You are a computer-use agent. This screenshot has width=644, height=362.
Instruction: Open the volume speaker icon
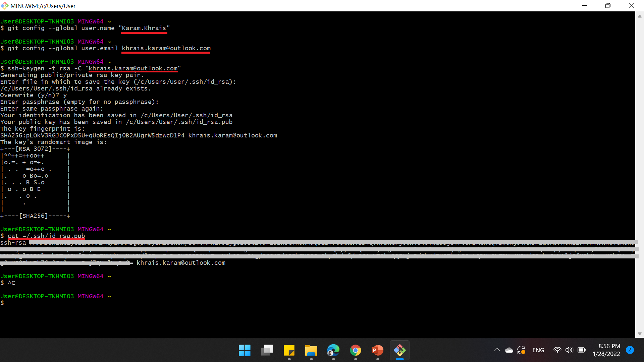coord(569,350)
